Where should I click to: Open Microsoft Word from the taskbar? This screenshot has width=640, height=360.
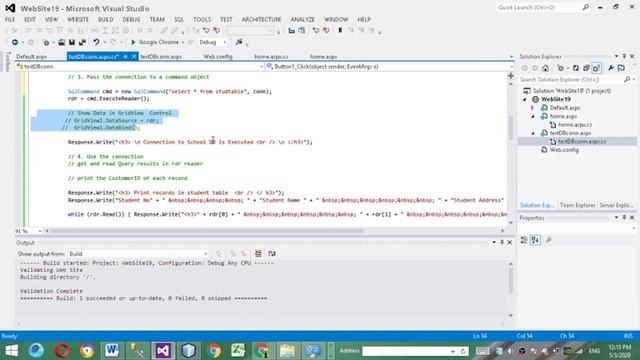point(111,351)
